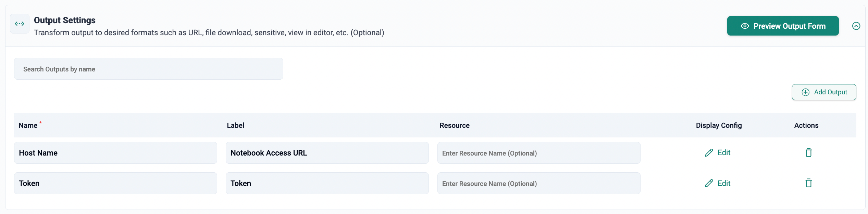868x214 pixels.
Task: Edit display config for Host Name output
Action: pyautogui.click(x=718, y=153)
